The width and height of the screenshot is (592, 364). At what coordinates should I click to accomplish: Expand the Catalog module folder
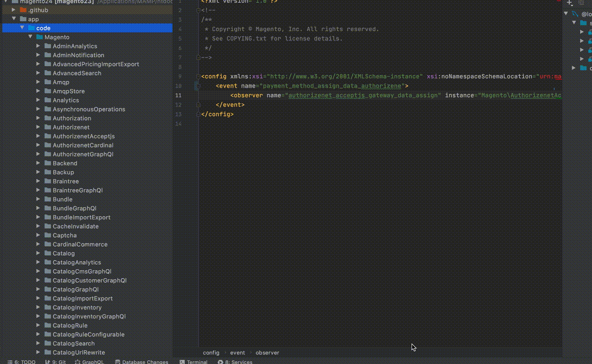point(38,253)
